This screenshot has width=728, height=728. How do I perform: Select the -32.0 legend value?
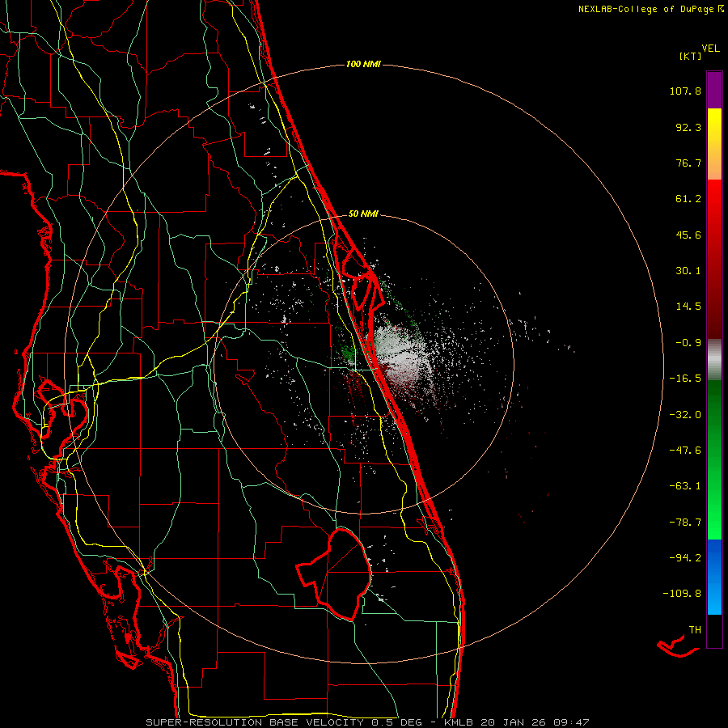pyautogui.click(x=685, y=415)
